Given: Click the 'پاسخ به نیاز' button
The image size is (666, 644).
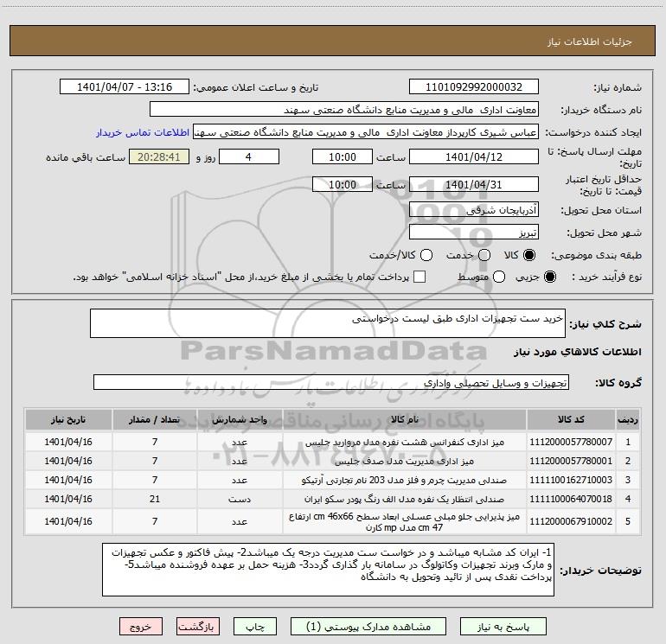Looking at the screenshot, I should pyautogui.click(x=503, y=627).
